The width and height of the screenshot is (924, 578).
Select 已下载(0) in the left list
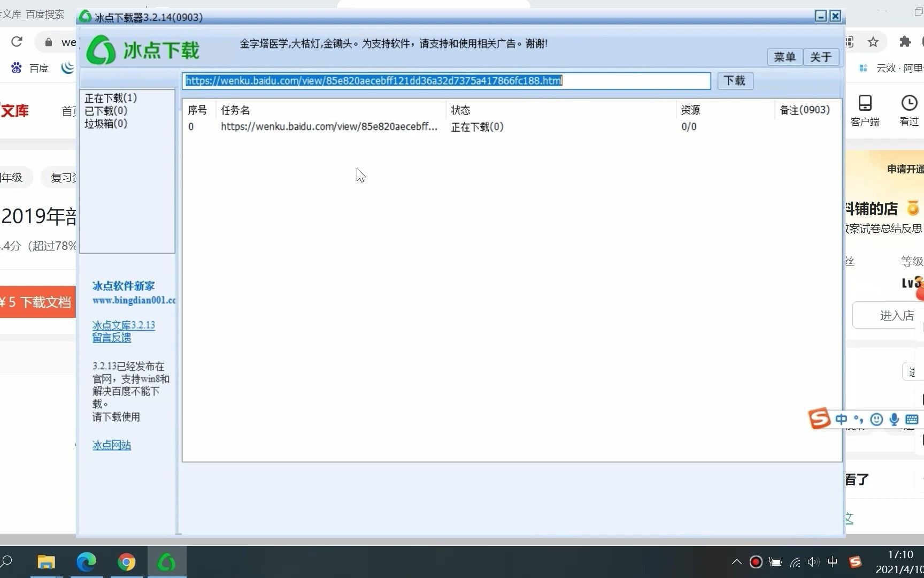106,111
